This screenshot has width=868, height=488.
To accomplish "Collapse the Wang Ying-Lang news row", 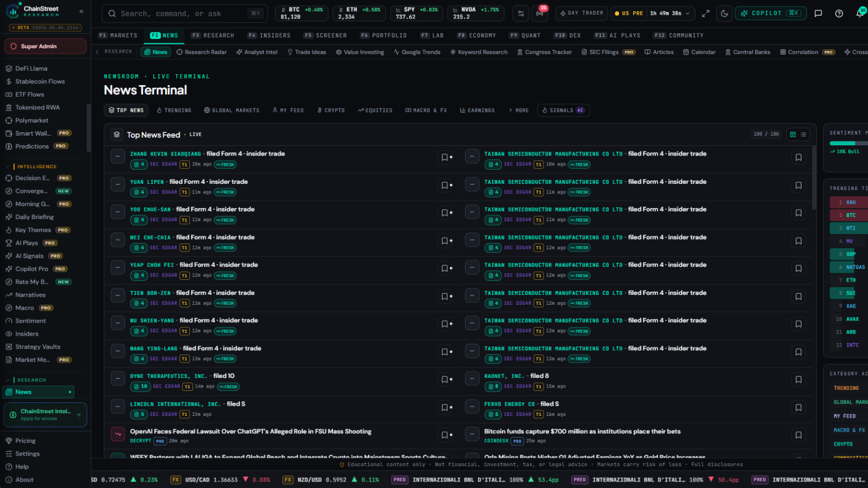I will point(118,351).
